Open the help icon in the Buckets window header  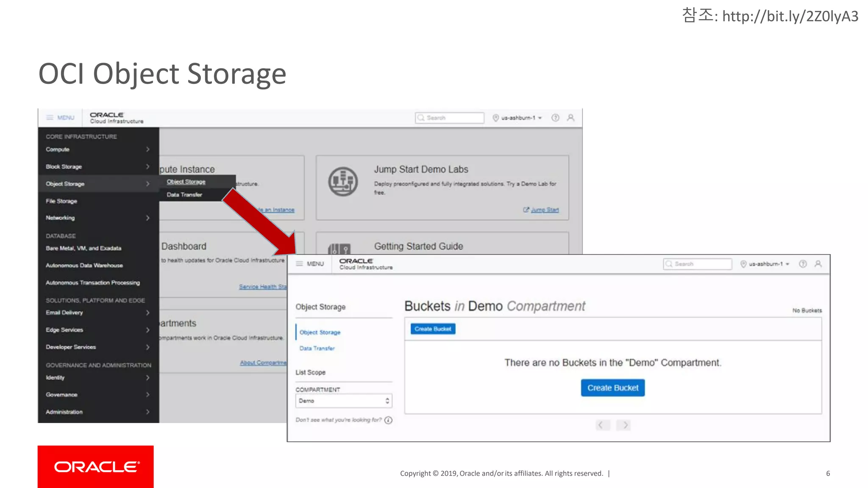tap(803, 264)
